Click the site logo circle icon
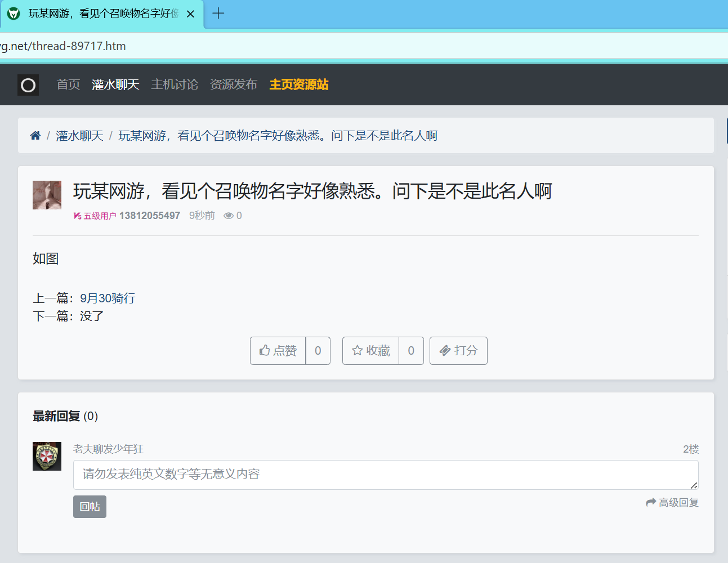The width and height of the screenshot is (728, 563). click(x=28, y=85)
